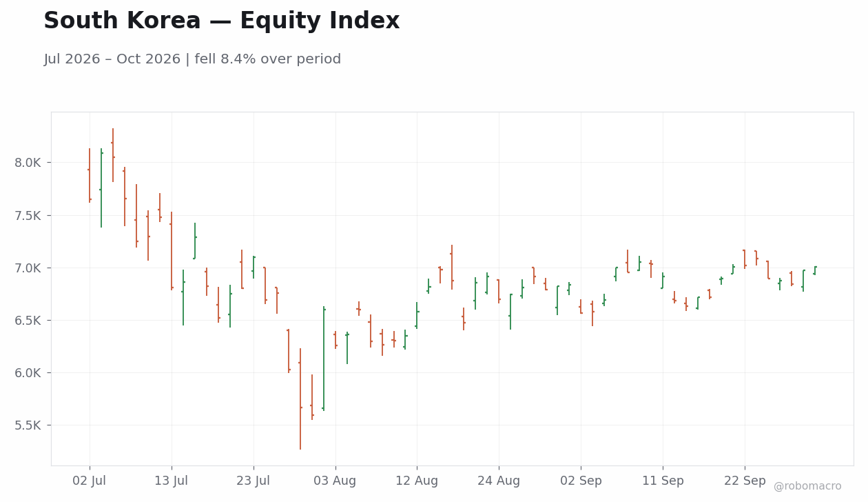Click the 7.5K y-axis label
868x502 pixels.
28,215
